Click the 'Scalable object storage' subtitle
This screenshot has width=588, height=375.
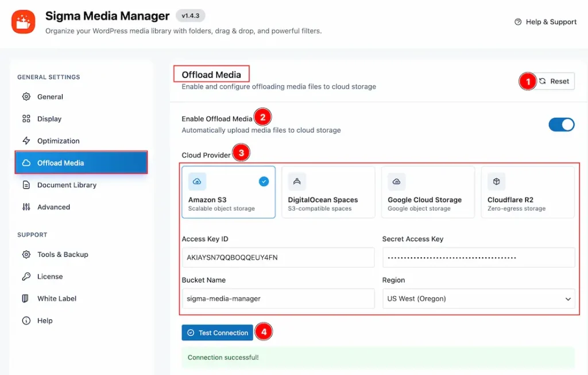point(221,208)
